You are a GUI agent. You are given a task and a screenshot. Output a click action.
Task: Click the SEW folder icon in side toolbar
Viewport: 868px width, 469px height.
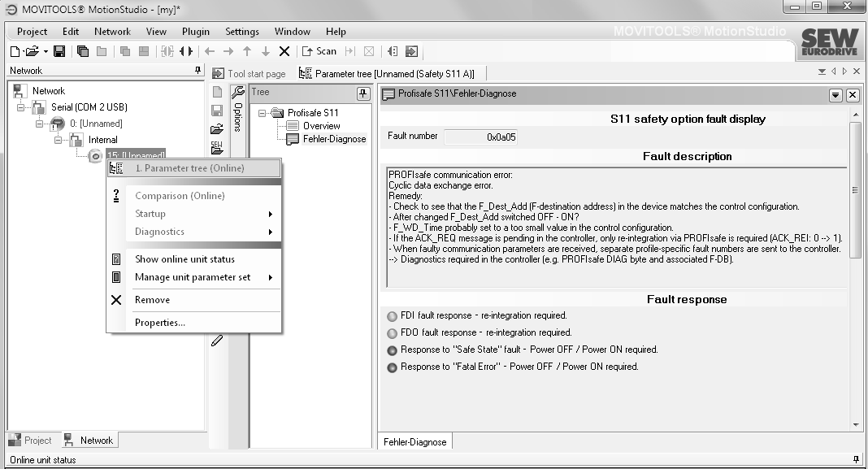pyautogui.click(x=218, y=147)
